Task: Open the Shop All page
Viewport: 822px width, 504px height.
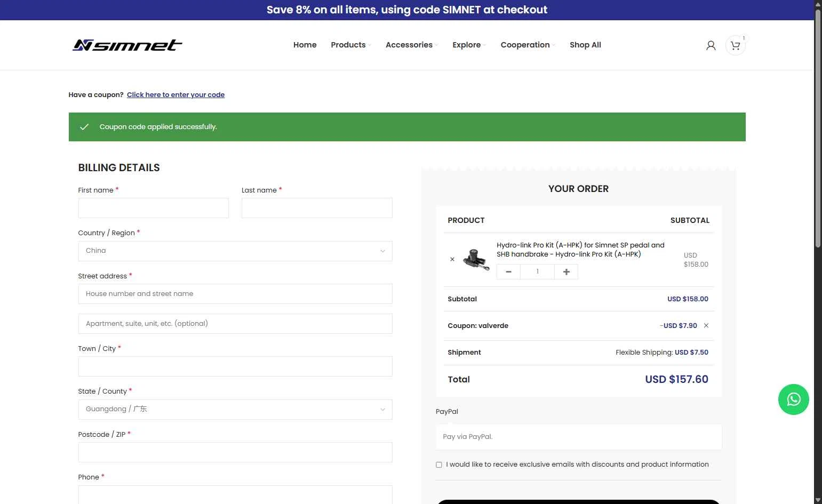Action: point(585,45)
